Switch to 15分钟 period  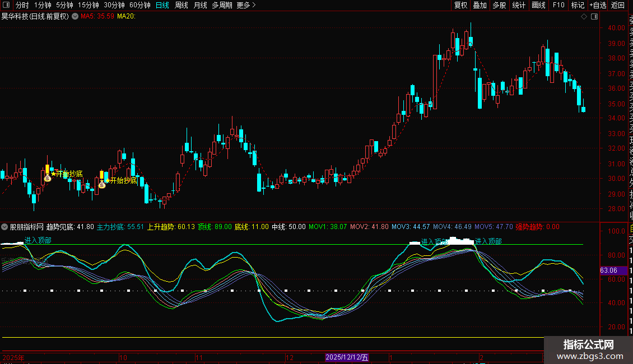click(x=89, y=5)
